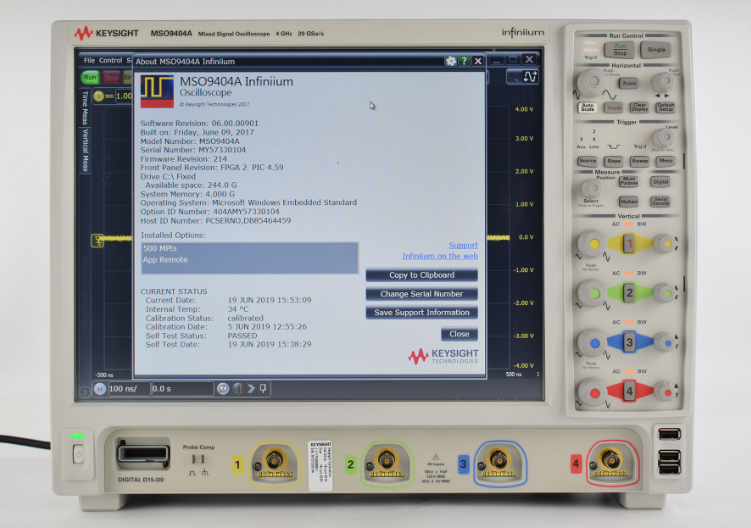Toggle the channel 4 button on front panel
Screen dimensions: 751x528
coord(628,390)
